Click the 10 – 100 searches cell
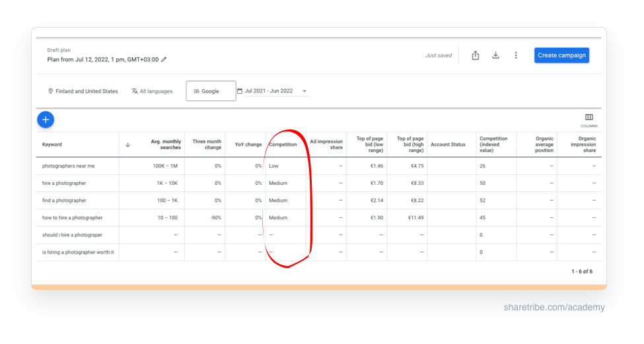 [168, 218]
